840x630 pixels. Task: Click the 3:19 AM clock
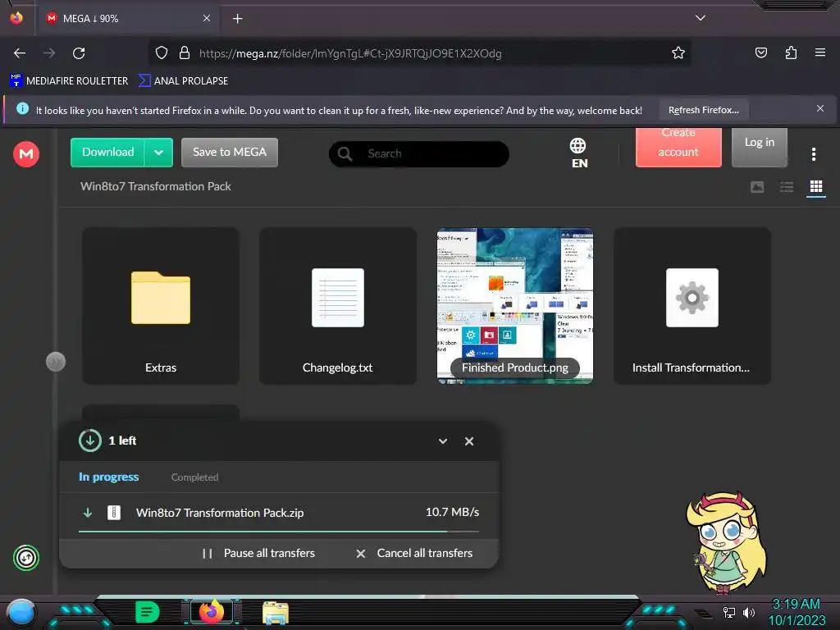point(796,605)
